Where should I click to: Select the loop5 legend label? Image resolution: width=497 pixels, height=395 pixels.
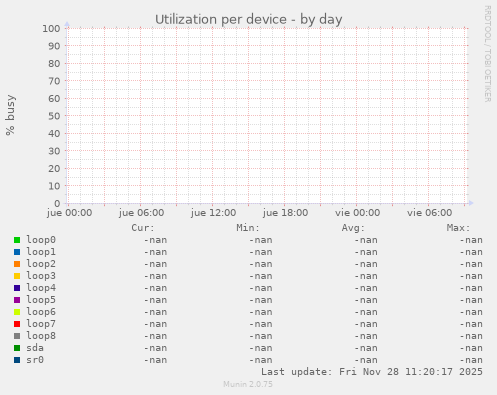coord(41,300)
